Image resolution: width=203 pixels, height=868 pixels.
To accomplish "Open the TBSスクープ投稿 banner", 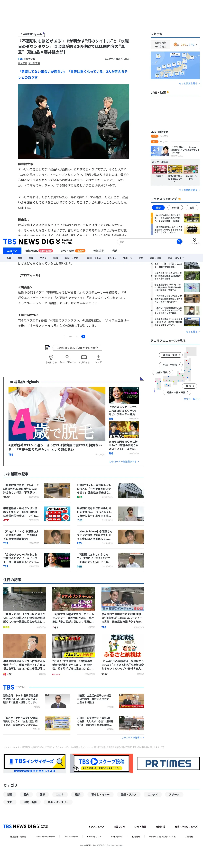I will tap(101, 763).
